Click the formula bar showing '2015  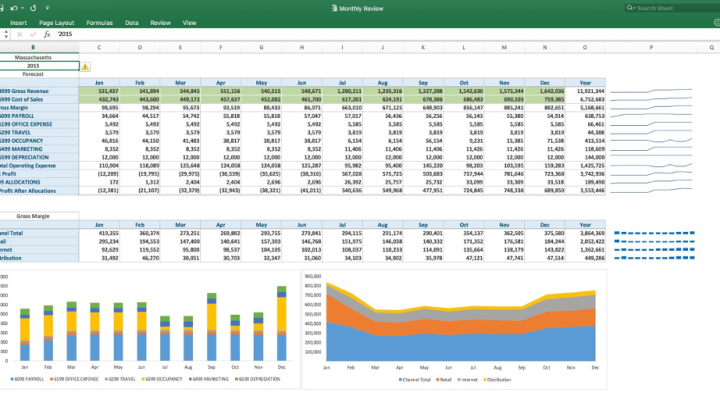pyautogui.click(x=386, y=34)
